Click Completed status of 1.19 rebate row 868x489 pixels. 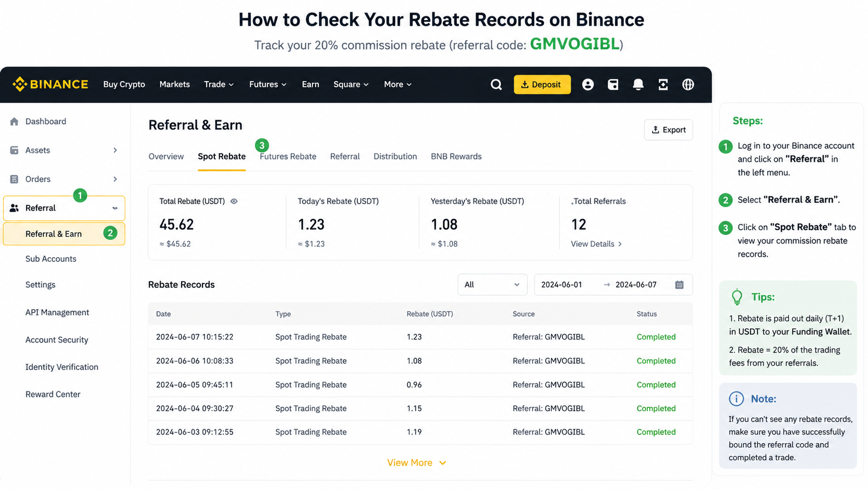[x=656, y=432]
